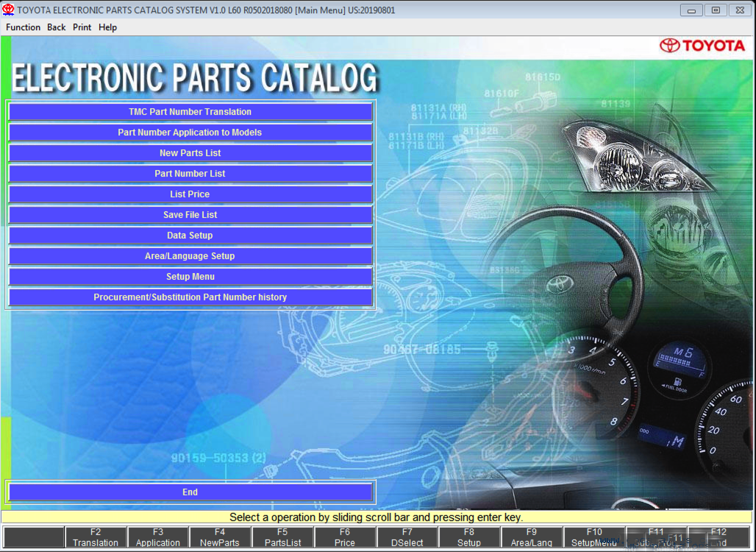
Task: Click the End button to exit
Action: click(190, 492)
